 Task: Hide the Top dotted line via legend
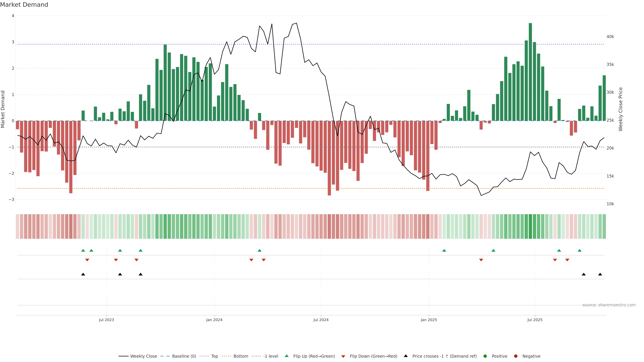214,356
